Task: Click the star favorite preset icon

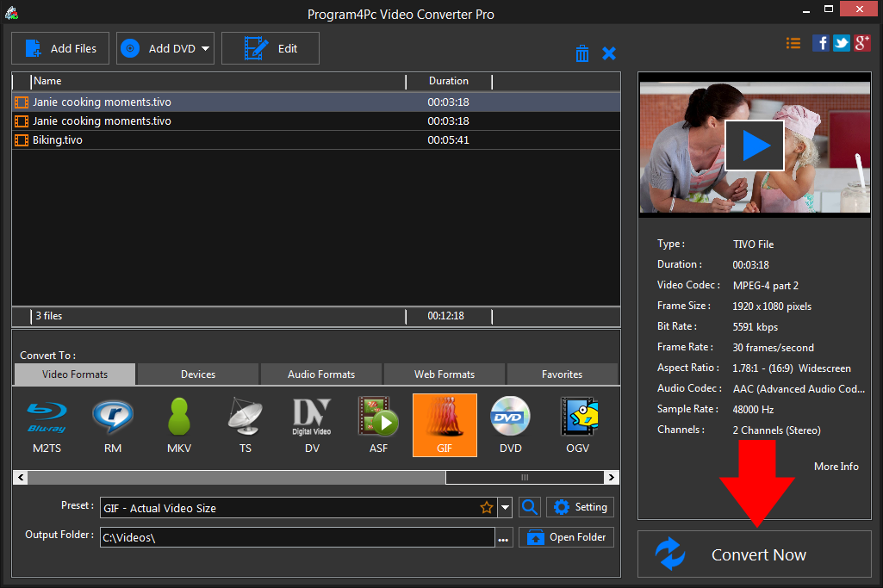Action: tap(487, 508)
